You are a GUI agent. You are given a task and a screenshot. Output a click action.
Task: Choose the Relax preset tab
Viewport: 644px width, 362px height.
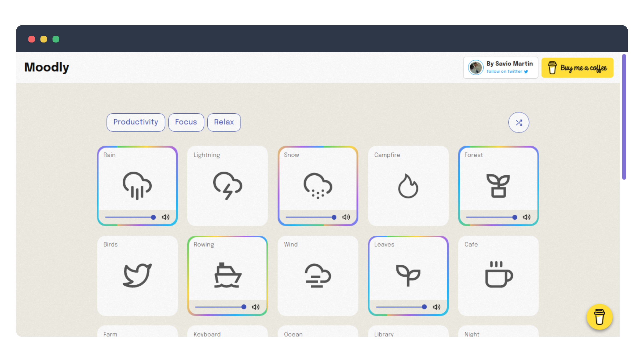tap(224, 122)
